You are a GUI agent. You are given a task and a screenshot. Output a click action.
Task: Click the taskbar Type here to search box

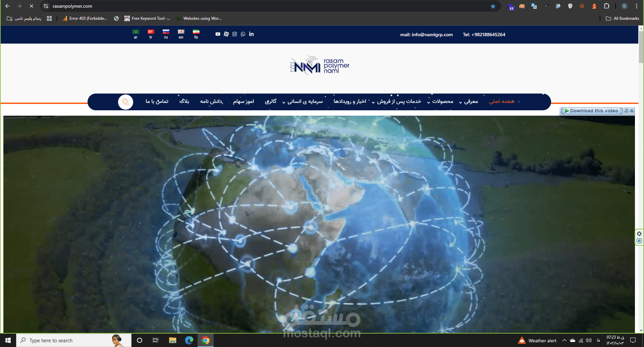pyautogui.click(x=74, y=340)
